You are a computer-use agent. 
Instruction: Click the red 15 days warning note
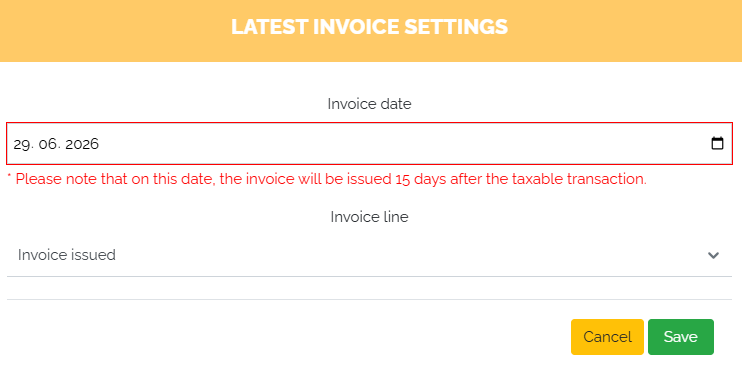[x=327, y=179]
